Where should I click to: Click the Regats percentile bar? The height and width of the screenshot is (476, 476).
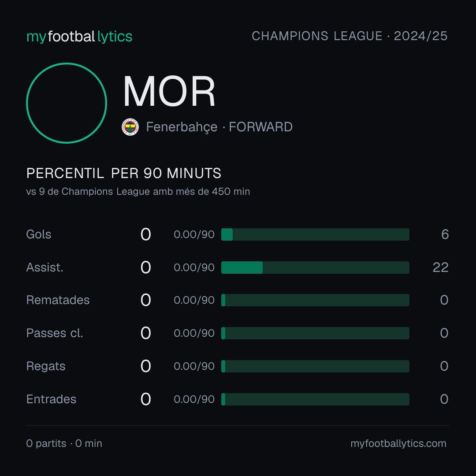[x=315, y=366]
